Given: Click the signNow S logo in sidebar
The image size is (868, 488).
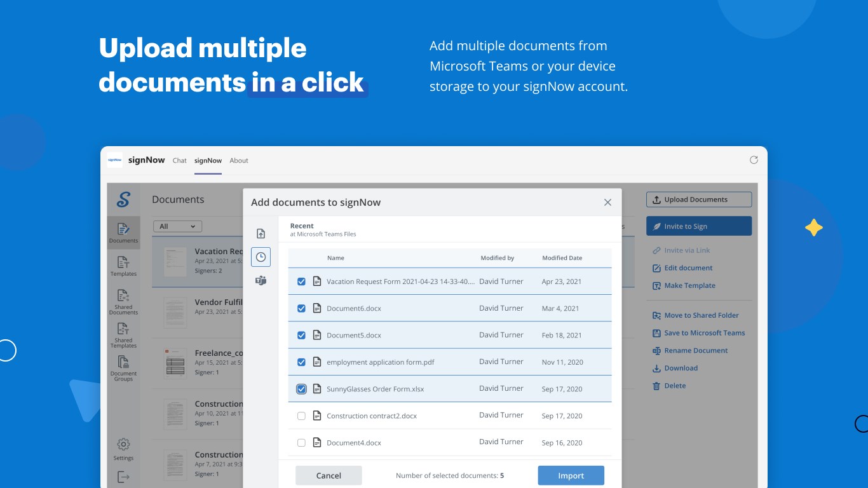Looking at the screenshot, I should click(123, 200).
